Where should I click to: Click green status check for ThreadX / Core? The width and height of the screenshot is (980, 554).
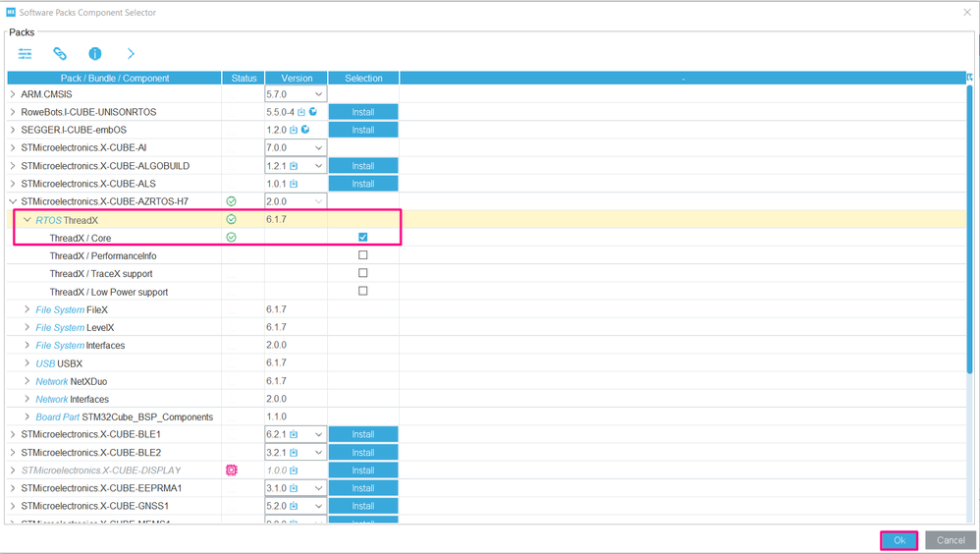point(231,238)
